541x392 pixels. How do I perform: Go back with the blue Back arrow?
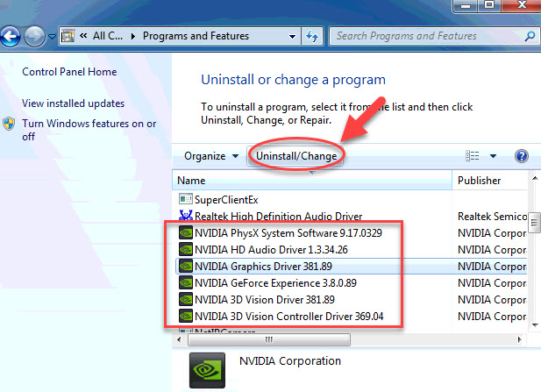point(10,36)
